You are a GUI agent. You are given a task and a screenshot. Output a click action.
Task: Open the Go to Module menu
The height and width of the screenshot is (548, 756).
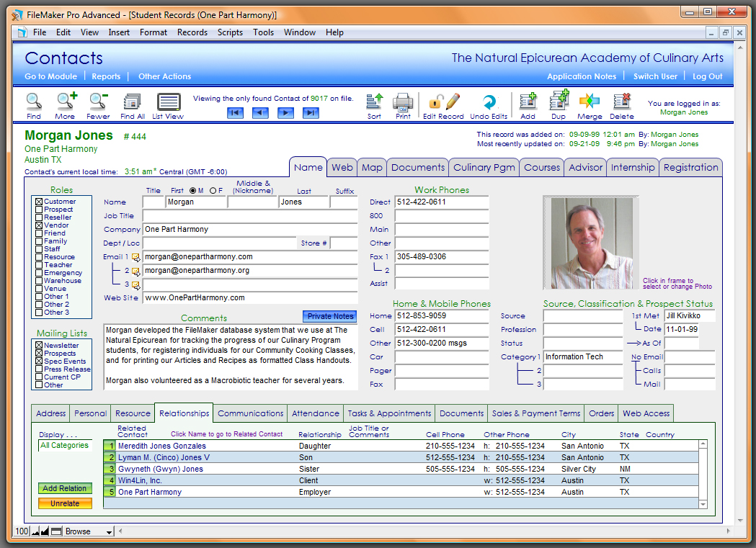(50, 76)
